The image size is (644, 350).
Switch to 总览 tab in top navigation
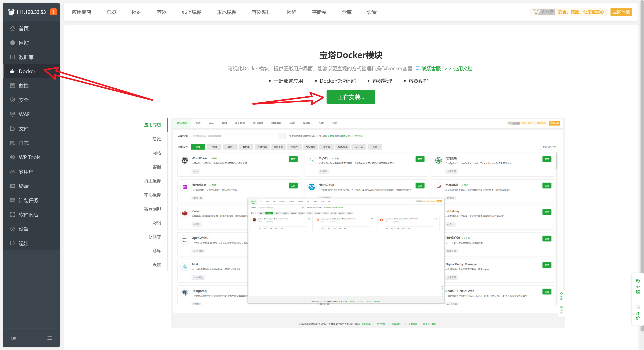[111, 12]
